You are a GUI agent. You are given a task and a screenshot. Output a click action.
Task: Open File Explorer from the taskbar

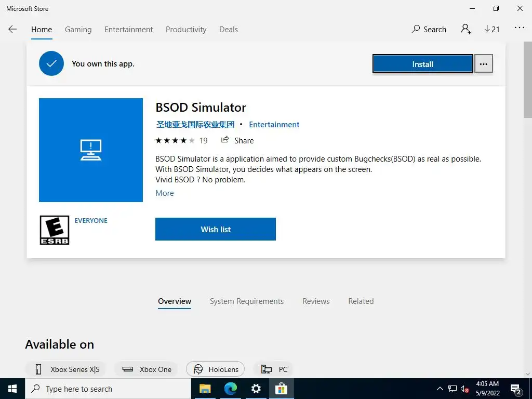[205, 389]
